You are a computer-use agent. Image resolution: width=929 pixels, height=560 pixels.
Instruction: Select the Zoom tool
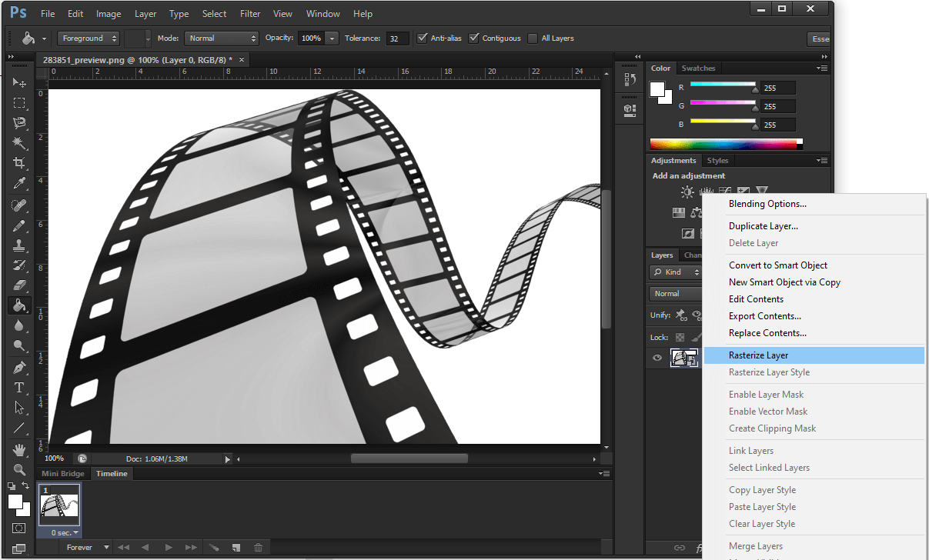tap(19, 468)
